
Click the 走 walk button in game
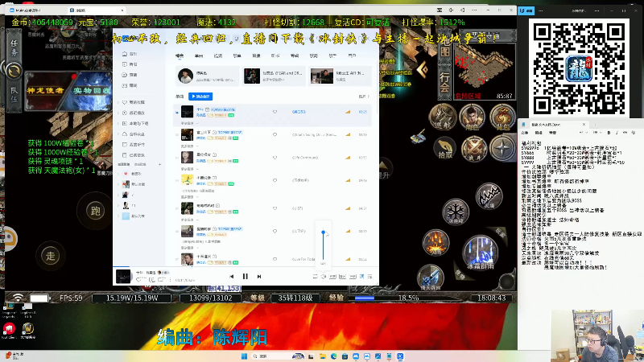pos(51,256)
